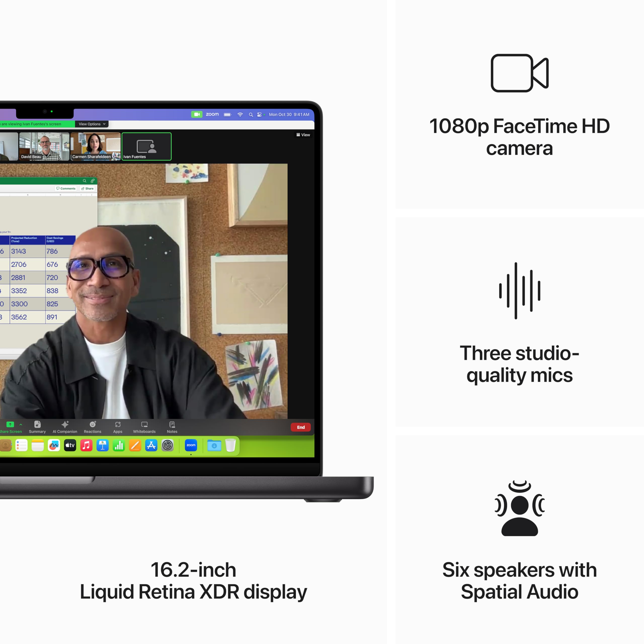
Task: Click the End button to leave meeting
Action: (301, 427)
